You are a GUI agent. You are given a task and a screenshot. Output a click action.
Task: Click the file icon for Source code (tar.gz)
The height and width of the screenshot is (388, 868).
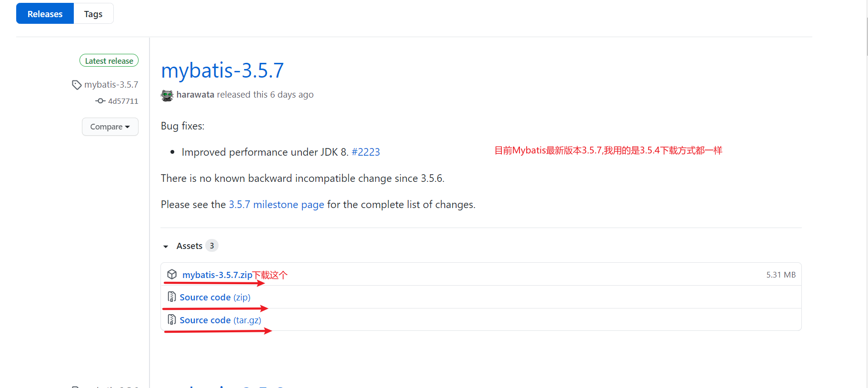click(x=172, y=319)
